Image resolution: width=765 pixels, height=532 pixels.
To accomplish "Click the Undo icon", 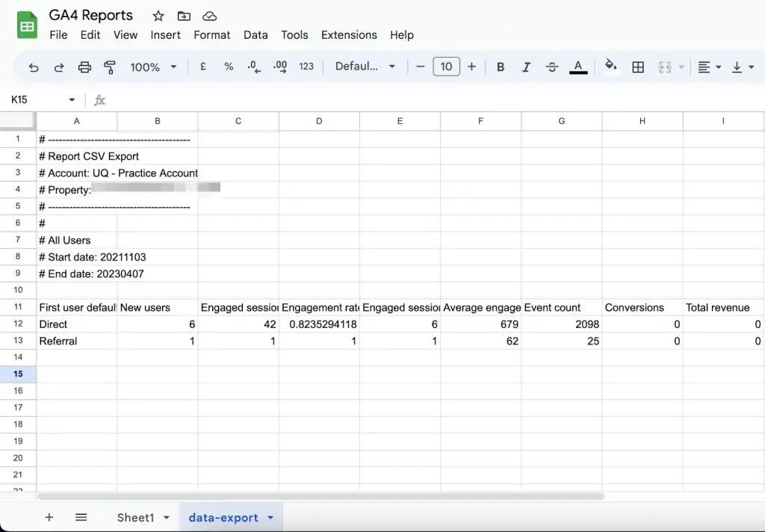I will click(33, 66).
